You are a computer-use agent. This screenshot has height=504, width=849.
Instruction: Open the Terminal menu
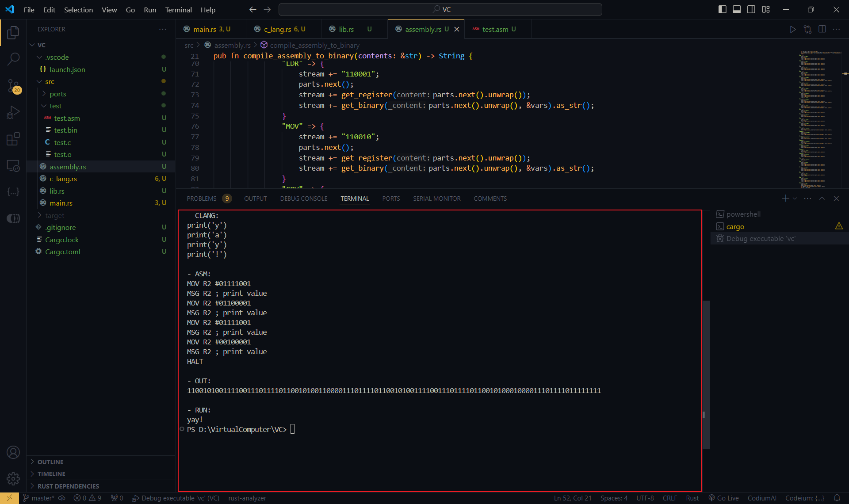tap(178, 10)
